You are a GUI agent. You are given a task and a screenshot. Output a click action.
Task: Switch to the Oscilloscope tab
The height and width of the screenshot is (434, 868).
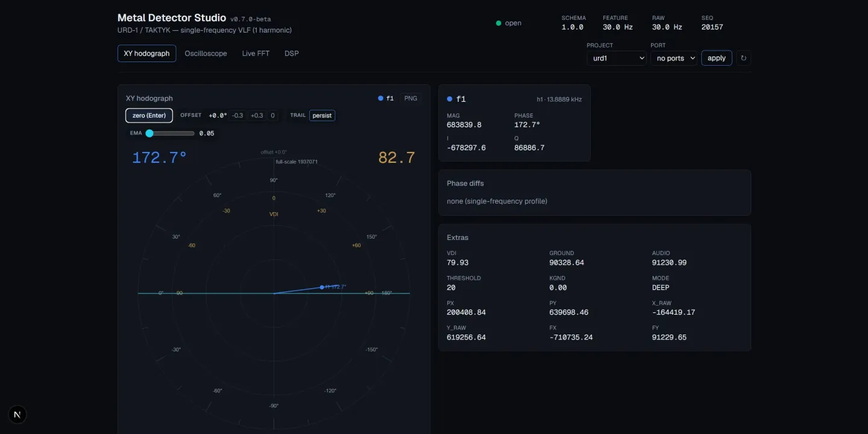206,53
